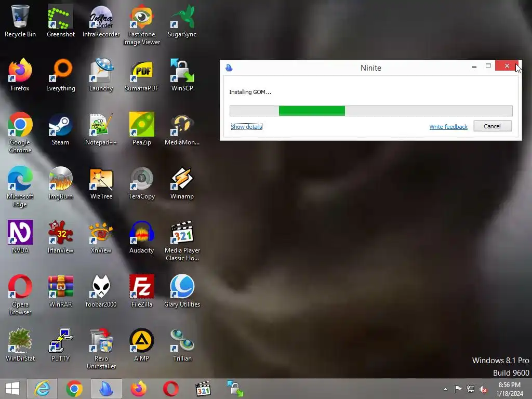This screenshot has width=532, height=399.
Task: Click the Ninite title bar app icon
Action: [x=229, y=68]
